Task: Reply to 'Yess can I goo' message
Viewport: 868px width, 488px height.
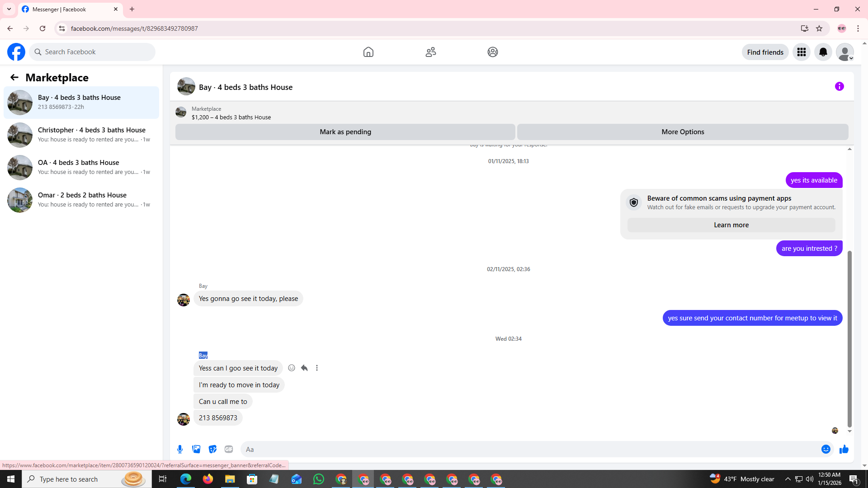Action: (304, 368)
